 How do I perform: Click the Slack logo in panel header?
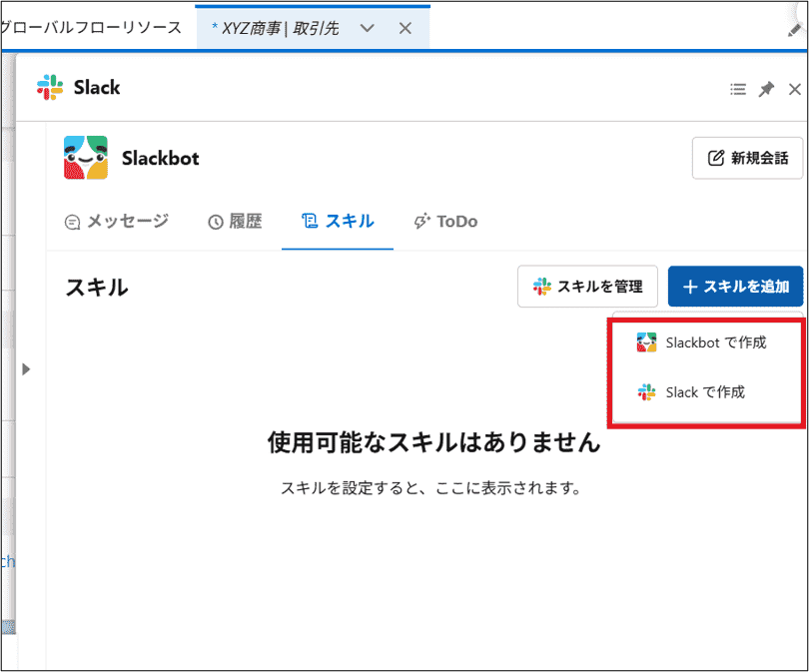[x=50, y=87]
